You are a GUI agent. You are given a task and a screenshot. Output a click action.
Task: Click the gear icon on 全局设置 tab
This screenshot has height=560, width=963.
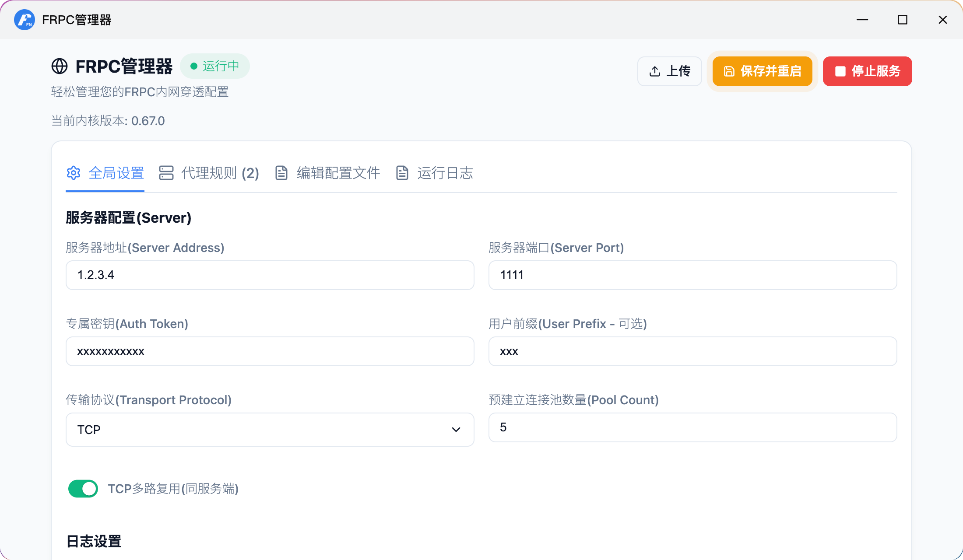point(74,173)
